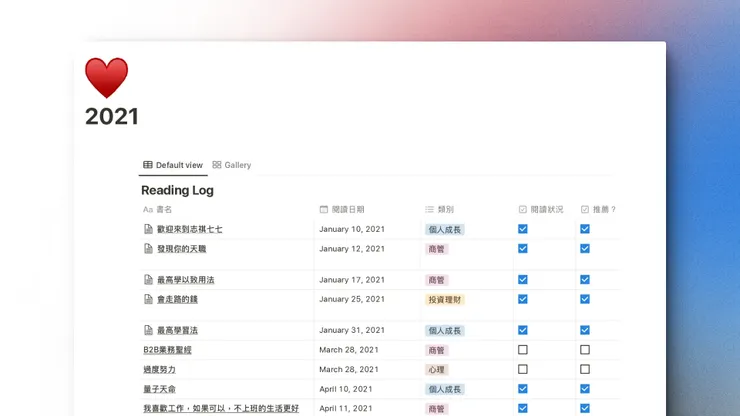Select date January 31, 2021
Screen dimensions: 740x416
point(352,330)
